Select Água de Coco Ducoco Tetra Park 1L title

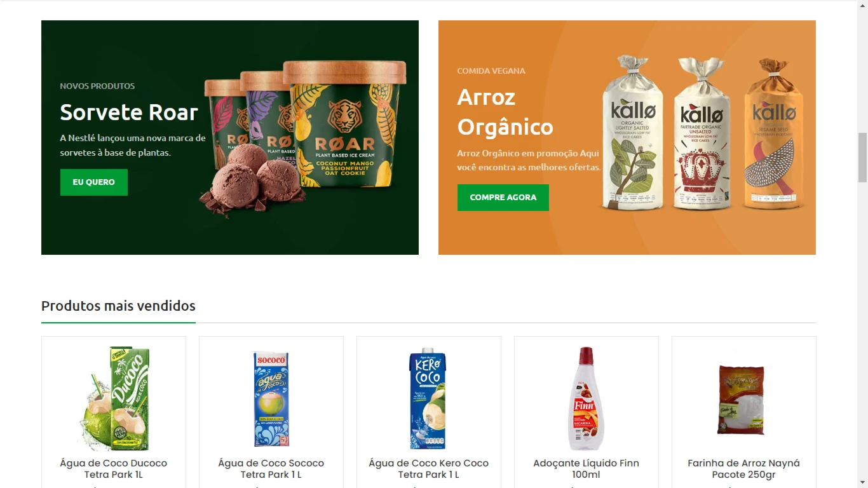tap(114, 469)
